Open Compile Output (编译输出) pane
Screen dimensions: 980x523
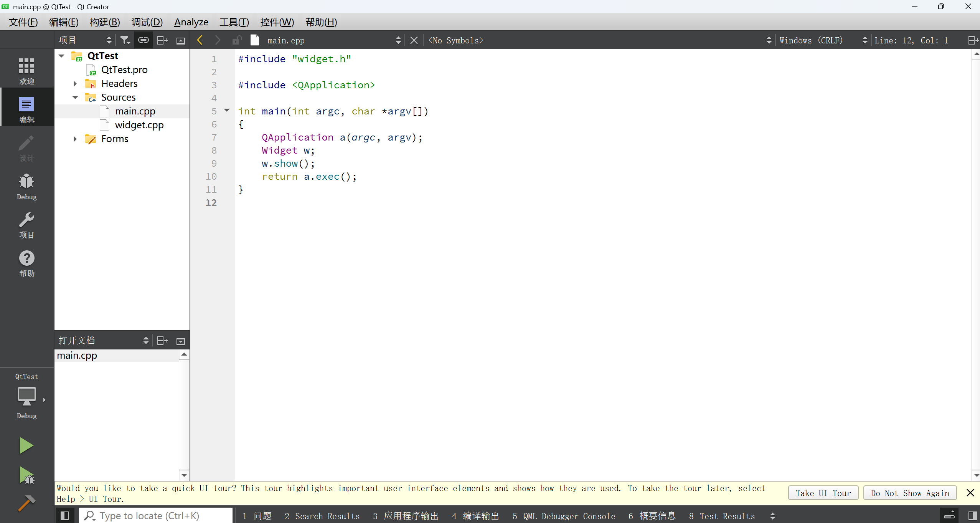coord(476,516)
